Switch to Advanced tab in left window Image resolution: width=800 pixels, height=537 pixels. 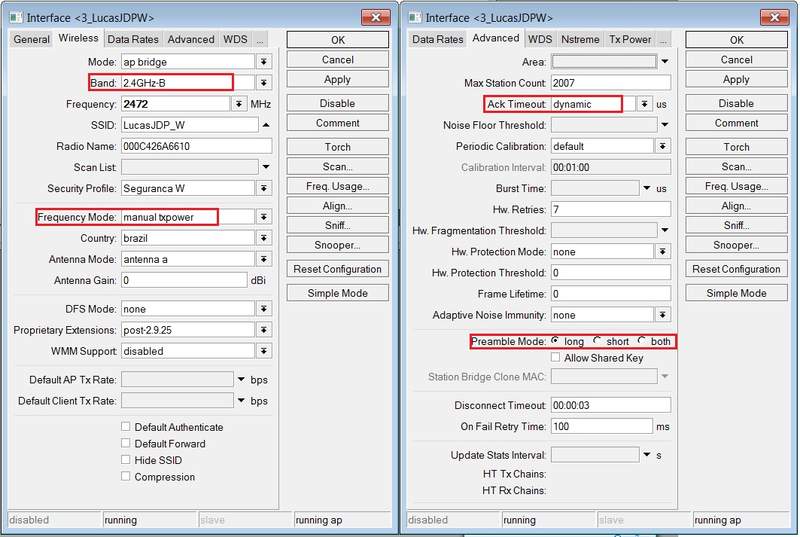[191, 39]
